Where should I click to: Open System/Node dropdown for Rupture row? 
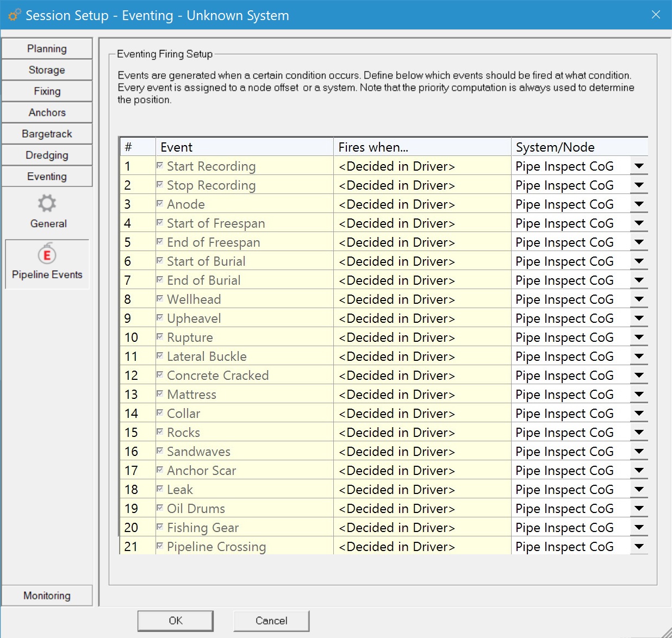tap(639, 337)
